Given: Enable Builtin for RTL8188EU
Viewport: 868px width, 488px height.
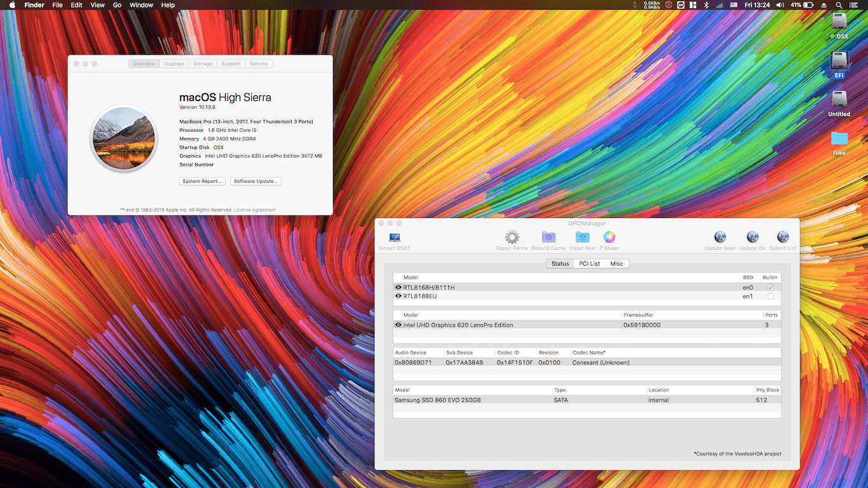Looking at the screenshot, I should [x=771, y=295].
